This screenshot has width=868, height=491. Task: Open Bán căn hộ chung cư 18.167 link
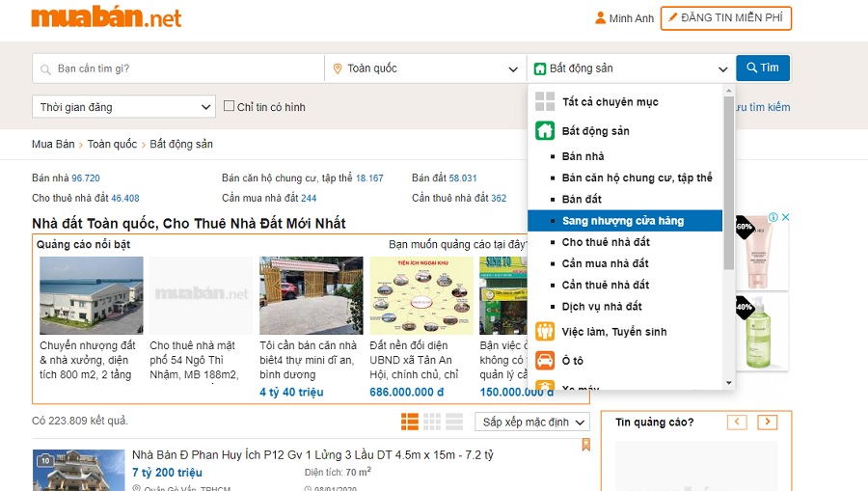coord(302,178)
